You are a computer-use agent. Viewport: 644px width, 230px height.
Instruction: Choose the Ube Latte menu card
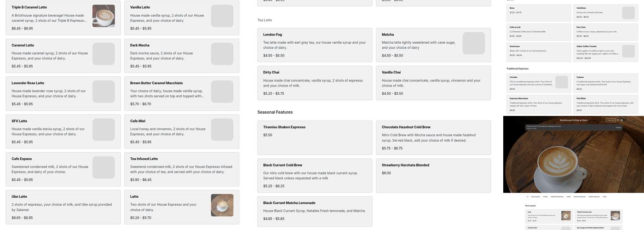pos(63,207)
